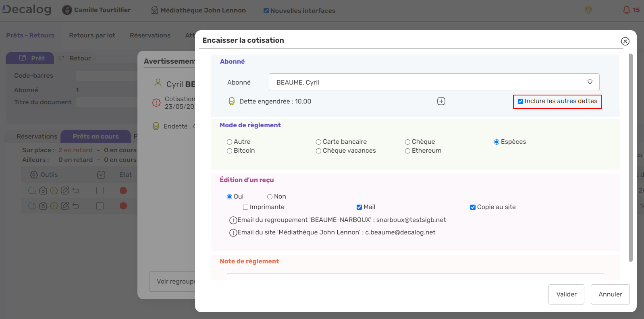The image size is (644, 319).
Task: Close the Encaisser la cotisation dialog
Action: click(x=625, y=41)
